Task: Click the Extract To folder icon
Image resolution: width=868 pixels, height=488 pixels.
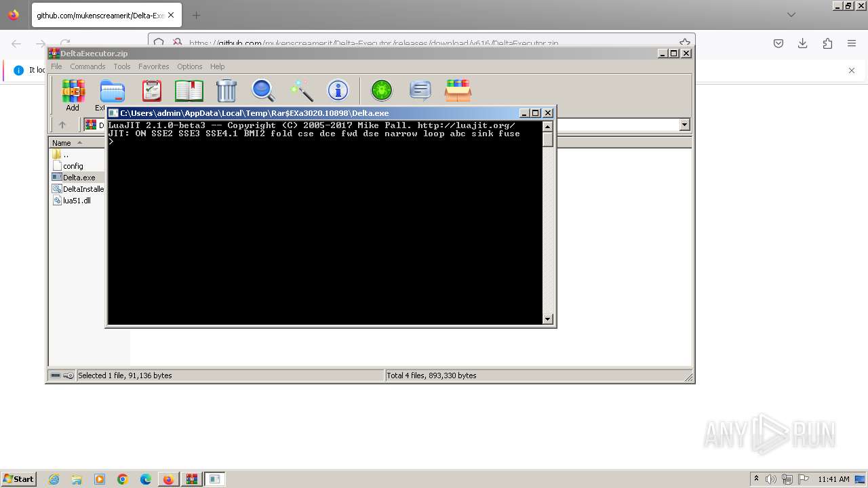Action: [112, 91]
